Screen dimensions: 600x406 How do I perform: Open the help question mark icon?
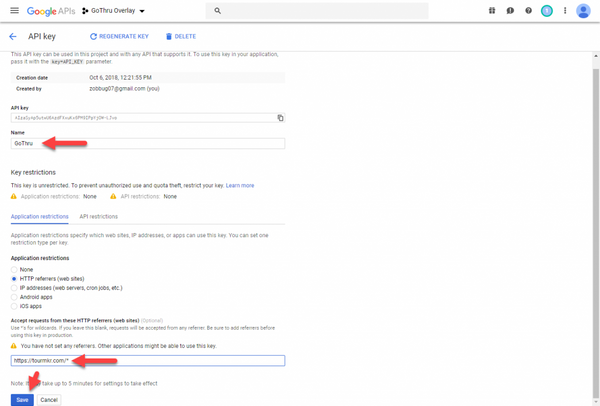529,11
